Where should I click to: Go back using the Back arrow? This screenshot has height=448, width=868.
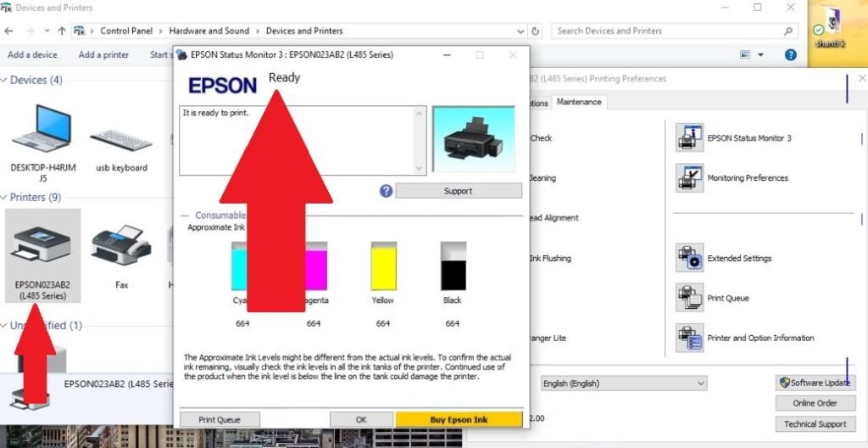(8, 31)
